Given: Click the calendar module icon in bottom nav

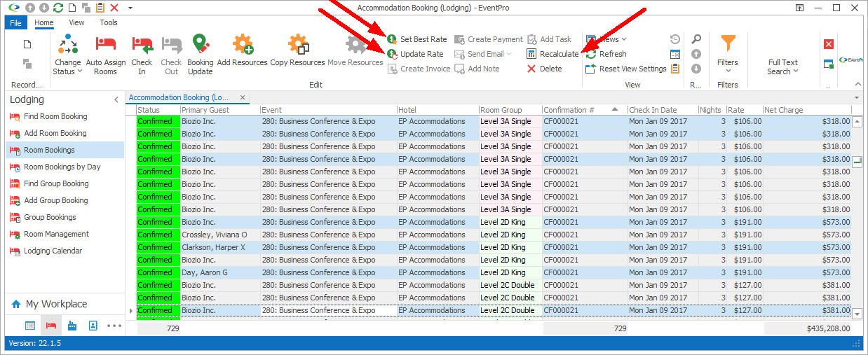Looking at the screenshot, I should (x=30, y=326).
